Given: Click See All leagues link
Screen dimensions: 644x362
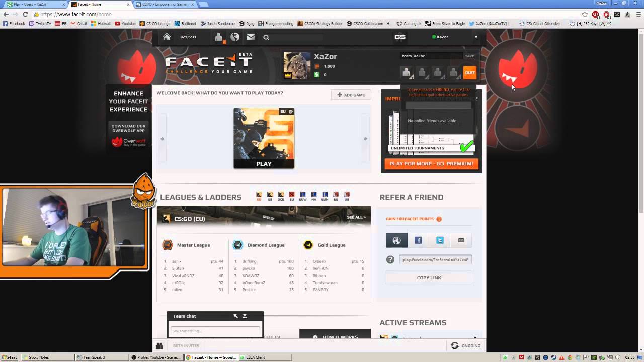Looking at the screenshot, I should [x=356, y=217].
